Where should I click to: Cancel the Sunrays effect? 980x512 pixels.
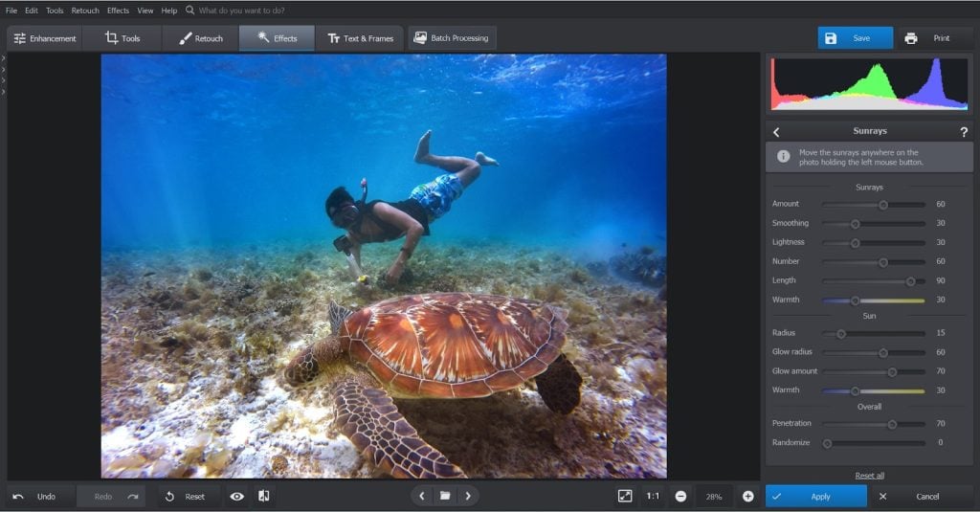tap(921, 497)
